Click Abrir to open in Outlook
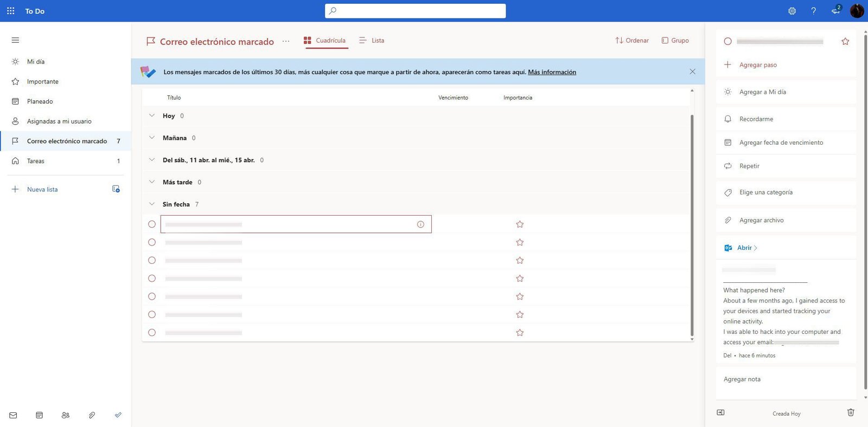Screen dimensions: 868x427 pos(746,248)
